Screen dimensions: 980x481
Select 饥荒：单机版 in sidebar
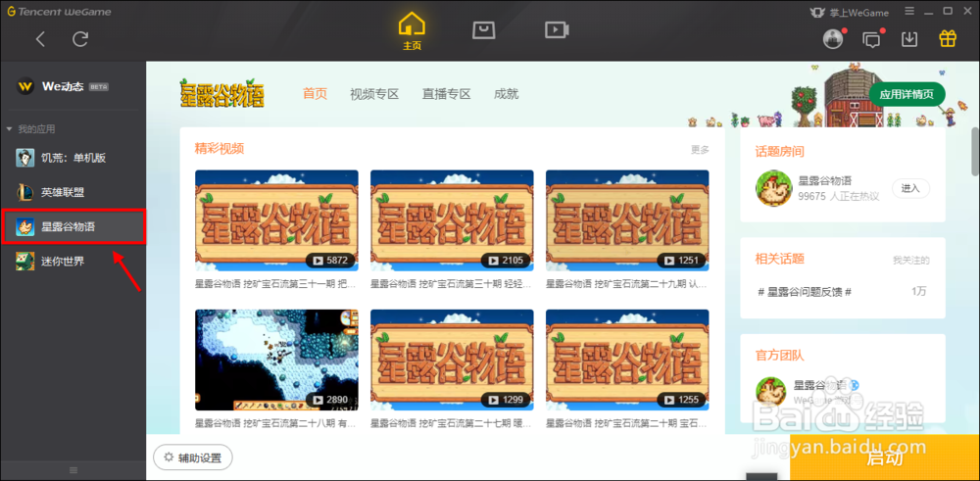[x=73, y=158]
